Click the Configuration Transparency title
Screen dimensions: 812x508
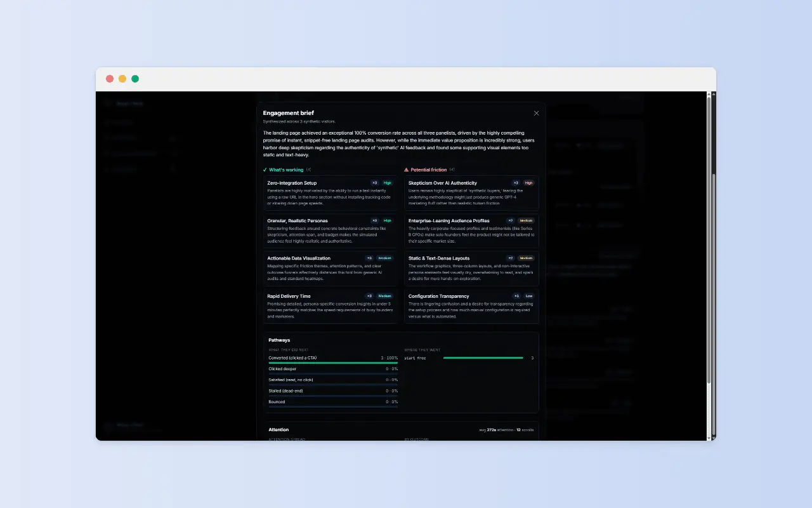point(439,296)
